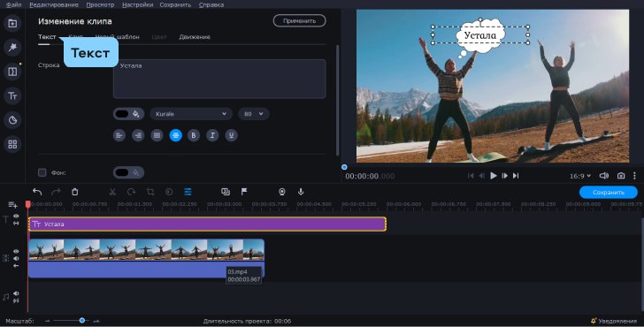Mute the audio track speaker

click(16, 293)
